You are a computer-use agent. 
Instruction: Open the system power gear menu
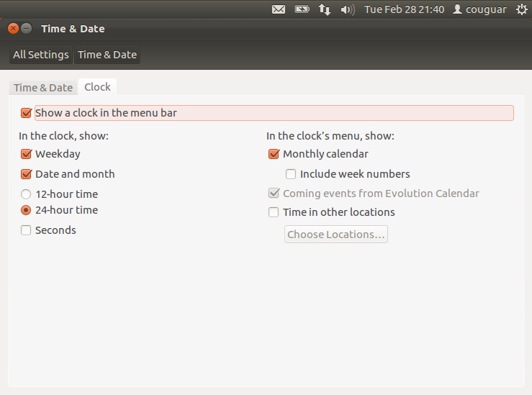(x=521, y=9)
